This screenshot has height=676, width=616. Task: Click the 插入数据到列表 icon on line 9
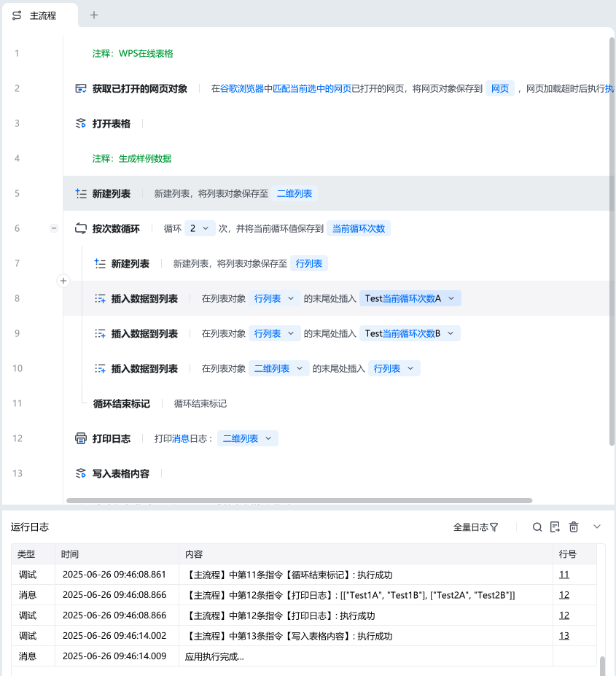(100, 333)
